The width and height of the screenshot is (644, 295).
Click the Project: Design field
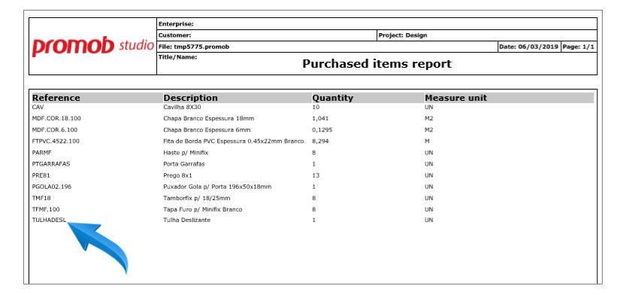pyautogui.click(x=487, y=35)
